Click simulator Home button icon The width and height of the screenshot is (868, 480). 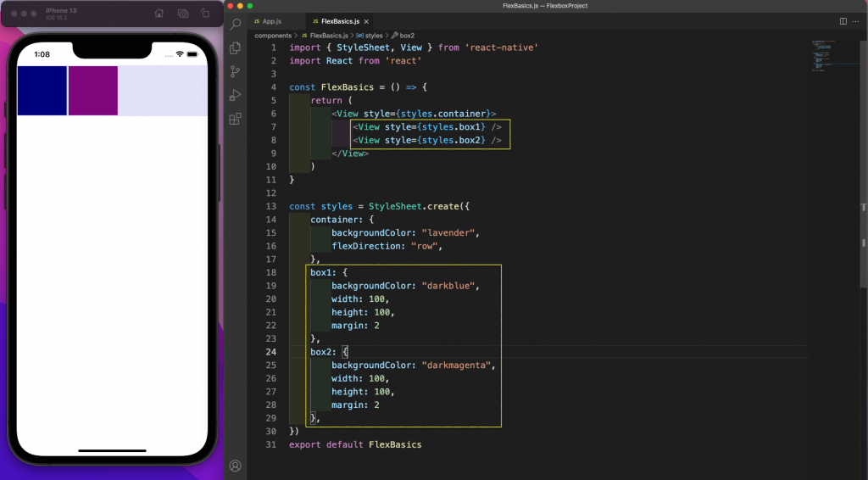coord(159,13)
